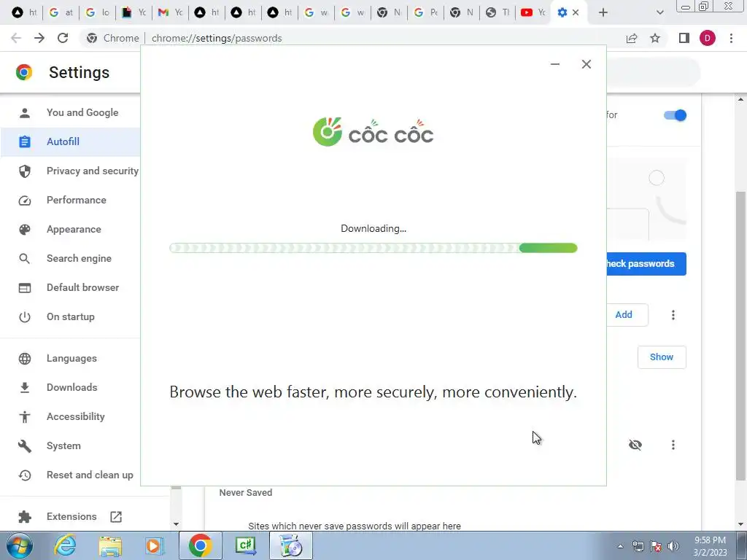This screenshot has width=747, height=560.
Task: Open Extensions external link icon
Action: click(x=116, y=517)
